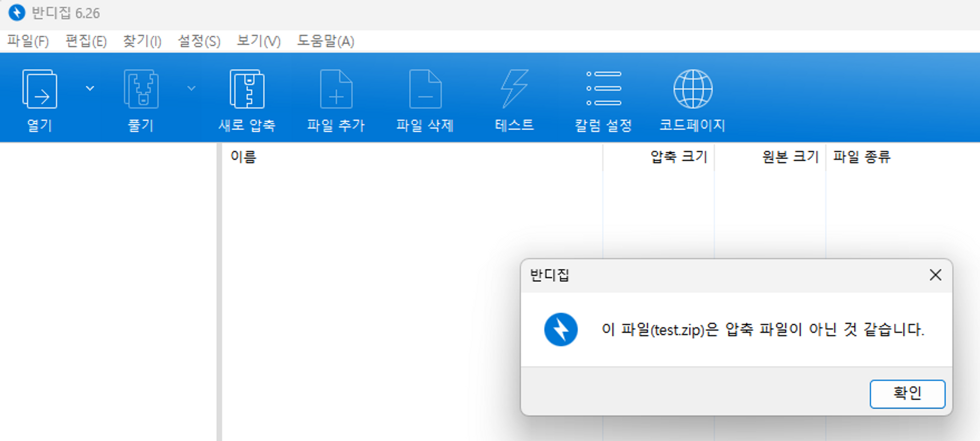Click the 풀기 (Extract) toolbar icon
The width and height of the screenshot is (980, 441).
coord(141,89)
